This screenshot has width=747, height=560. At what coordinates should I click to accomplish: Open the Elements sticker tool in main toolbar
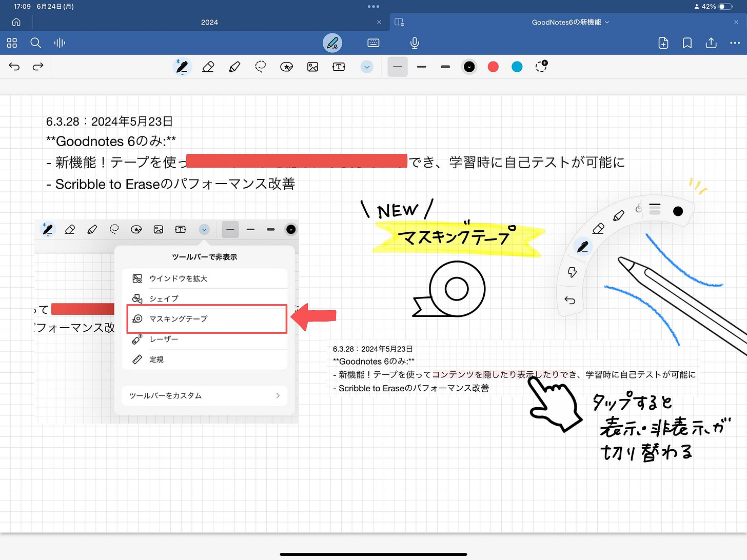287,67
